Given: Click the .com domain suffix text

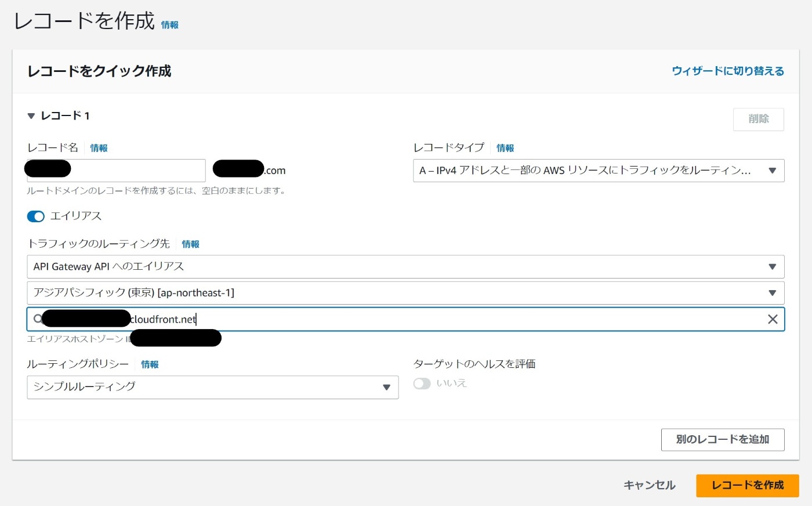Looking at the screenshot, I should pos(275,171).
